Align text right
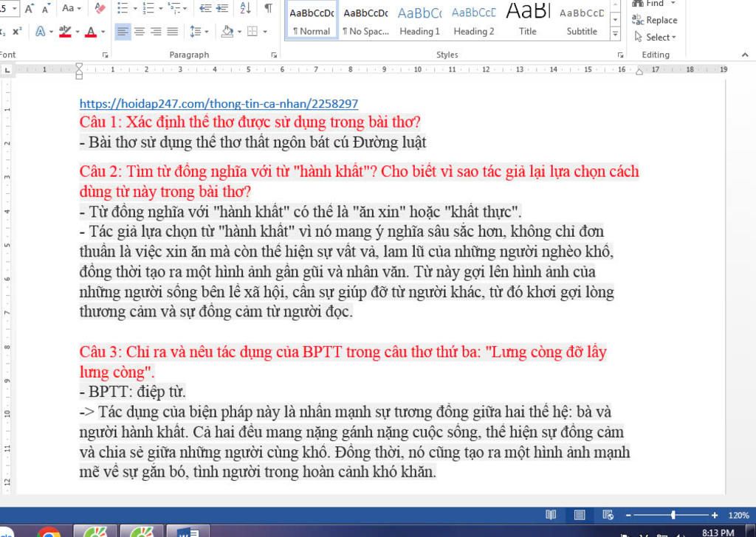The width and height of the screenshot is (756, 537). click(x=156, y=32)
